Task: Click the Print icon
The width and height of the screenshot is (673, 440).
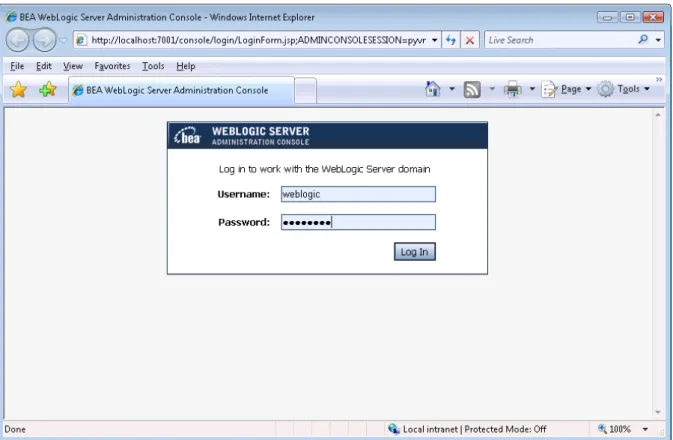Action: tap(512, 89)
